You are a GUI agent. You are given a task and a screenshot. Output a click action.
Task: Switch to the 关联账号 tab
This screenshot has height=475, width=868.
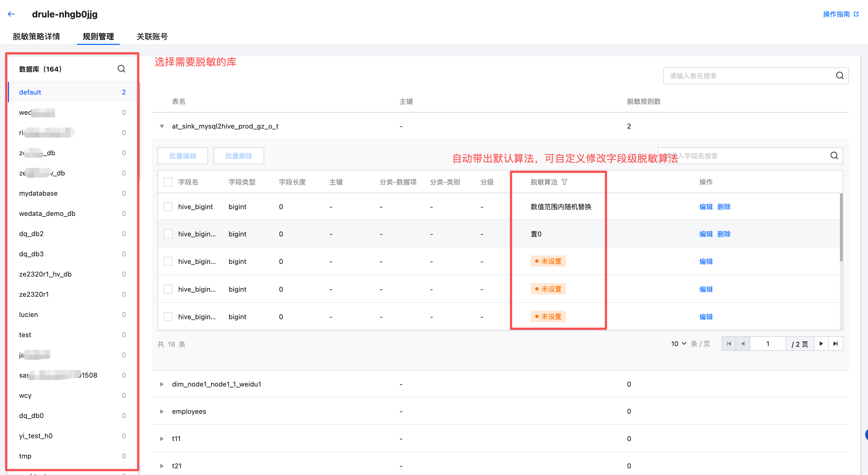click(152, 36)
